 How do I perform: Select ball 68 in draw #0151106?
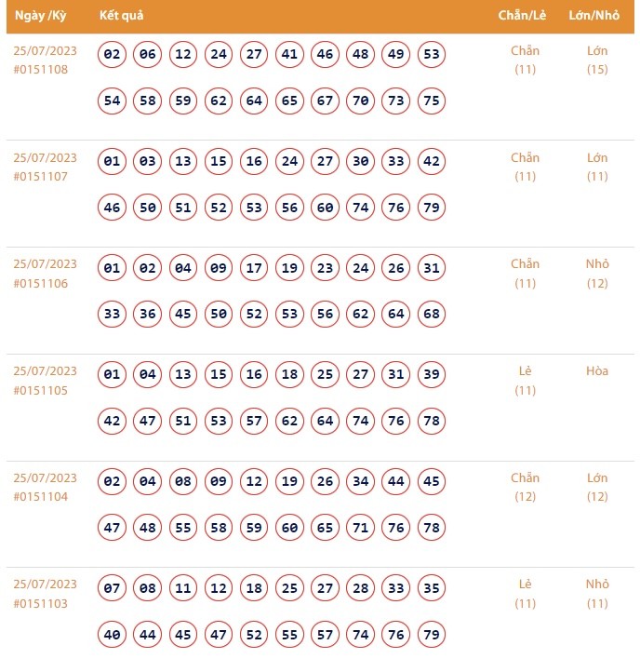click(x=431, y=315)
